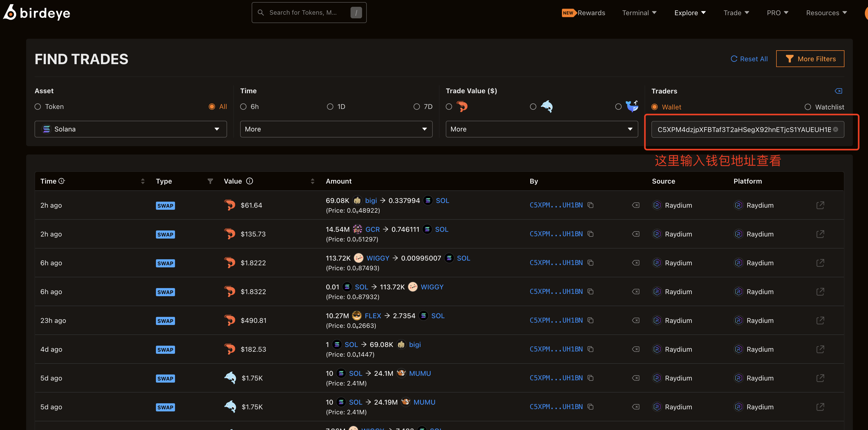Sort by the Value column arrows
The height and width of the screenshot is (430, 868).
[312, 181]
